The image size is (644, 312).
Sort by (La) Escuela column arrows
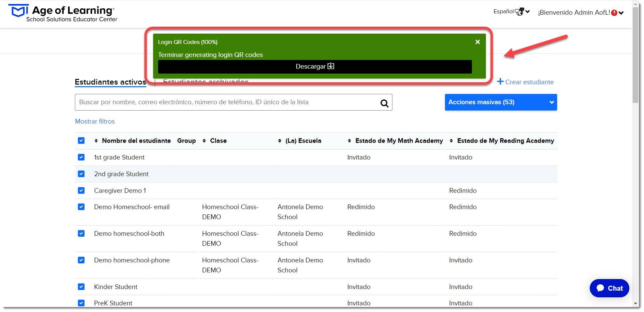[280, 141]
